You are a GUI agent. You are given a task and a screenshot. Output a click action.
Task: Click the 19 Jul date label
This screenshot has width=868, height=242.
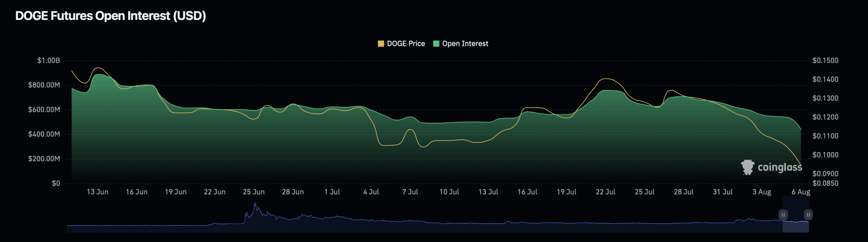tap(567, 192)
